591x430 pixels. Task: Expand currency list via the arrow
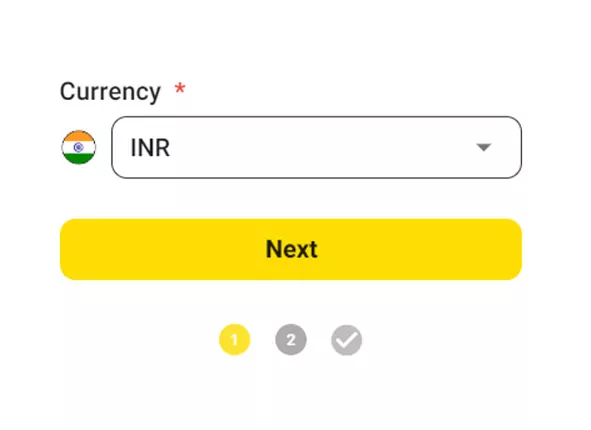coord(484,147)
